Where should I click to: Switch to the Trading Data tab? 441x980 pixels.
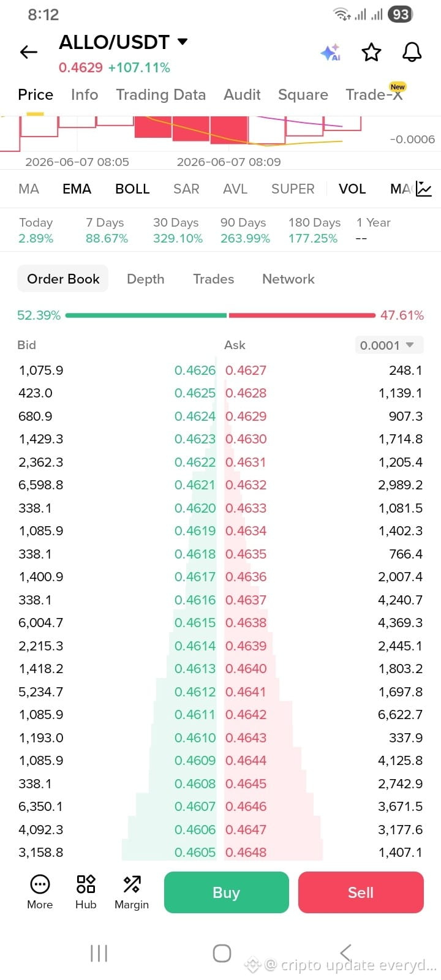[161, 95]
